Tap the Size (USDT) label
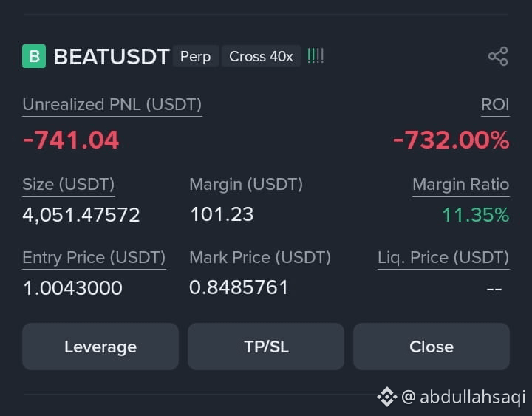532x416 pixels. click(69, 185)
